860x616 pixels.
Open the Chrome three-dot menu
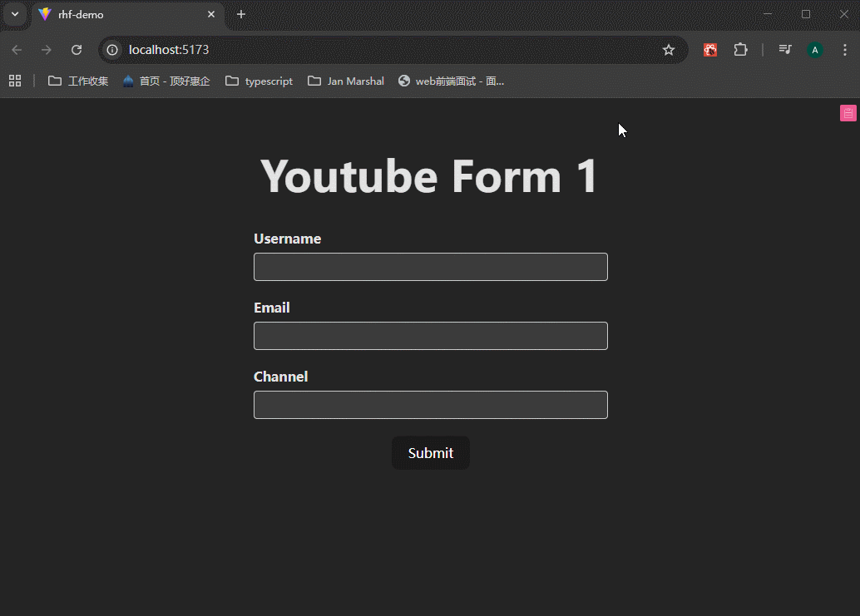(844, 50)
